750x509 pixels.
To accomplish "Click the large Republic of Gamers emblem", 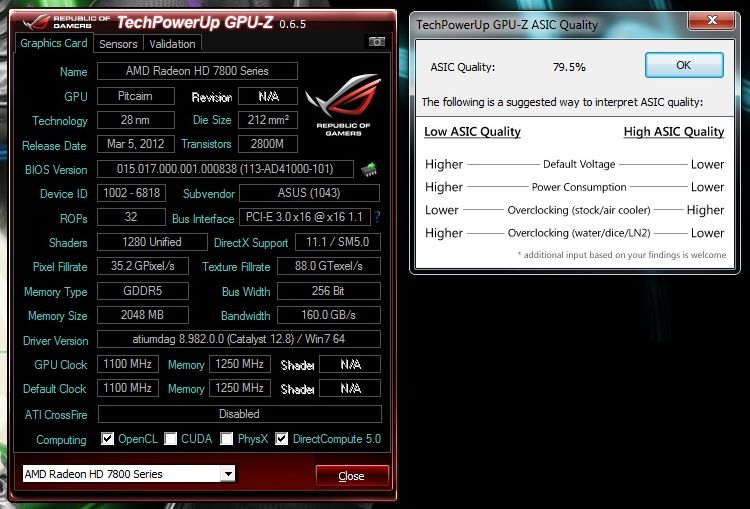I will pos(343,104).
